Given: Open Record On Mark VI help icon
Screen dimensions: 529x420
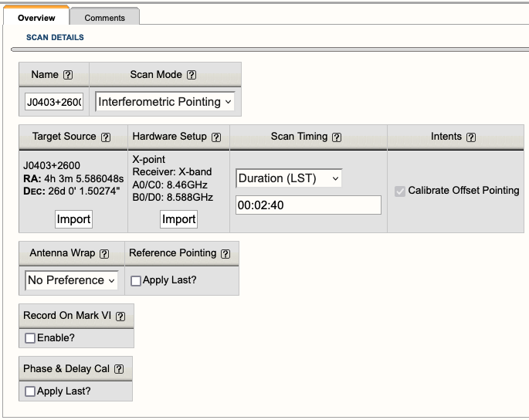Looking at the screenshot, I should tap(119, 317).
